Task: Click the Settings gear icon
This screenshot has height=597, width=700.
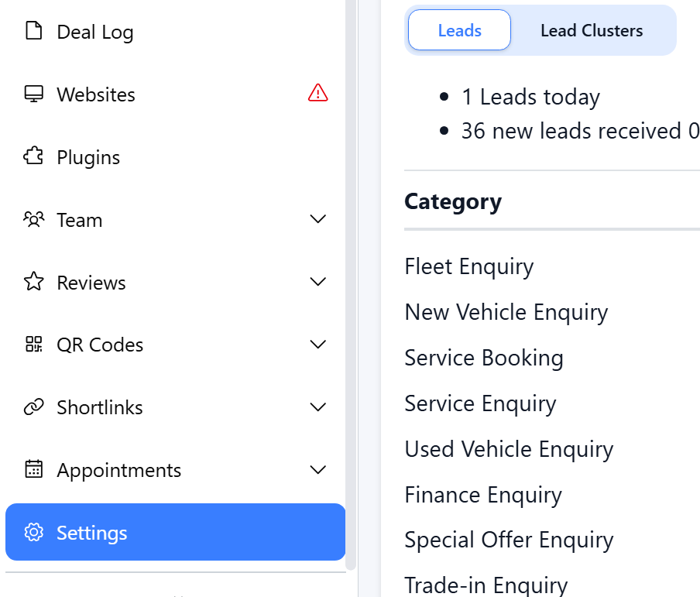Action: pyautogui.click(x=33, y=533)
